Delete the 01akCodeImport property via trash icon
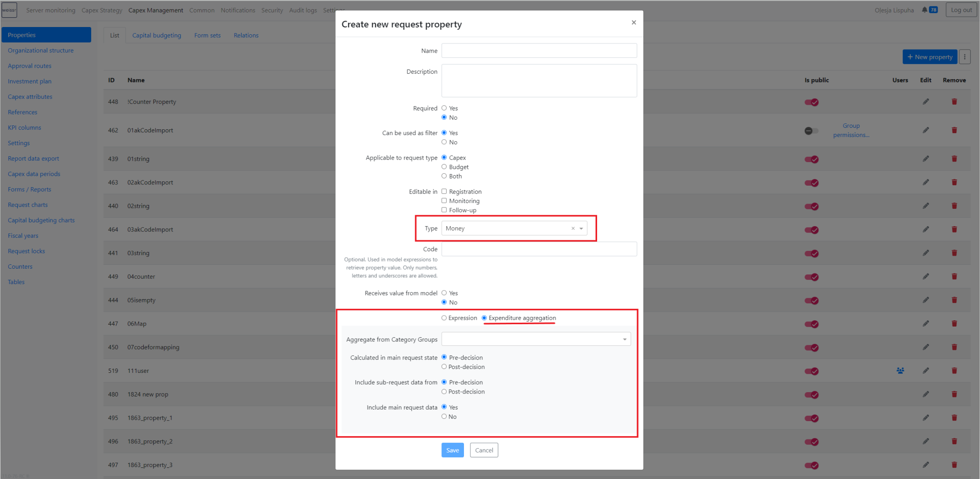 pyautogui.click(x=954, y=130)
